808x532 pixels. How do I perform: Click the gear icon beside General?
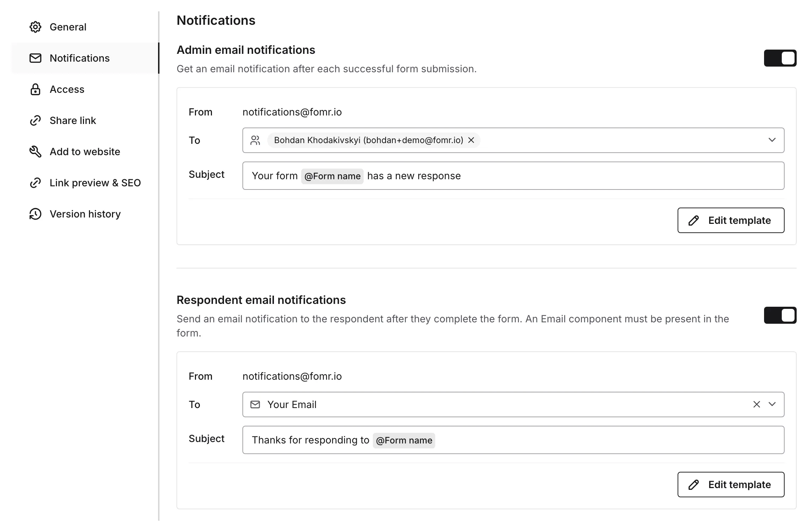[x=35, y=27]
